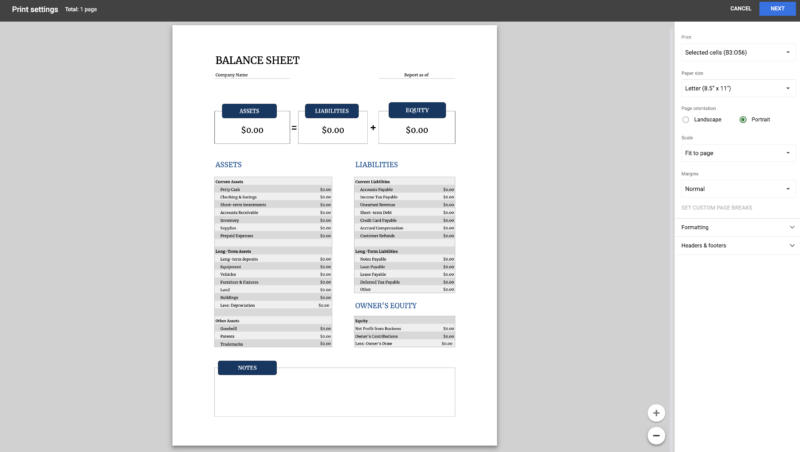The width and height of the screenshot is (800, 452).
Task: Click the 'Accounts Payable' row
Action: (x=405, y=189)
